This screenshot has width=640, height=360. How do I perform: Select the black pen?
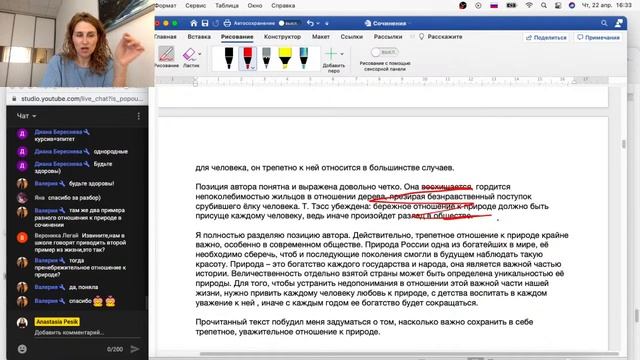(229, 58)
